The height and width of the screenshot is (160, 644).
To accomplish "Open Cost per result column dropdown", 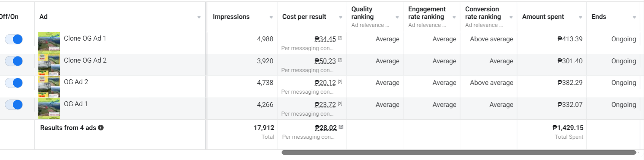I will pyautogui.click(x=340, y=17).
